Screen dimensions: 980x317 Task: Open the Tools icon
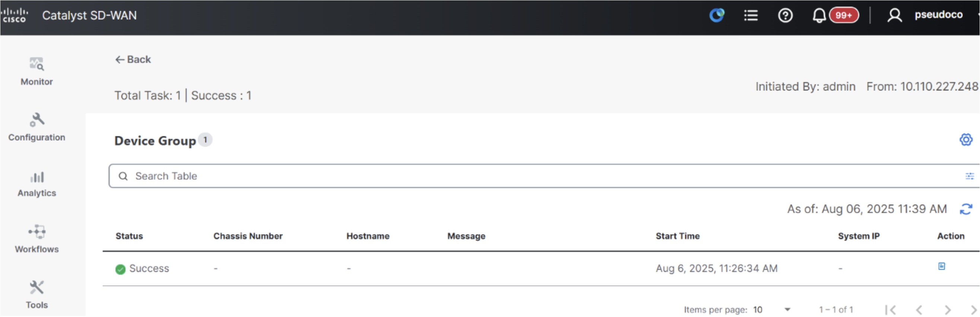[x=37, y=288]
